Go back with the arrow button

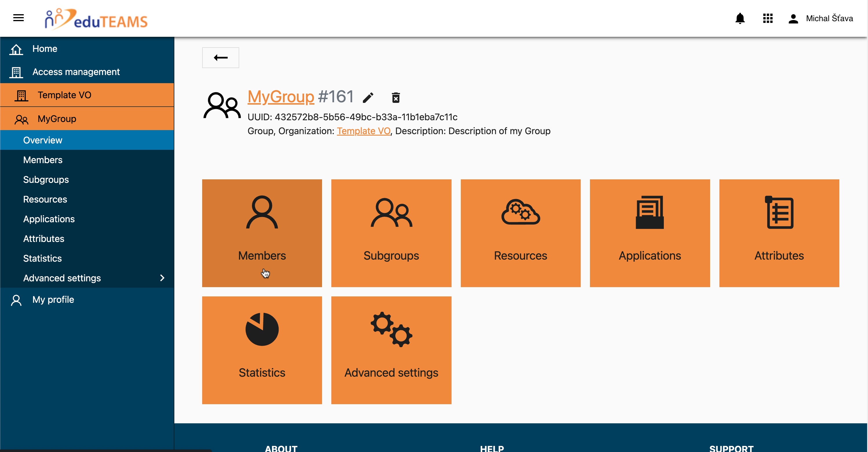click(x=220, y=58)
